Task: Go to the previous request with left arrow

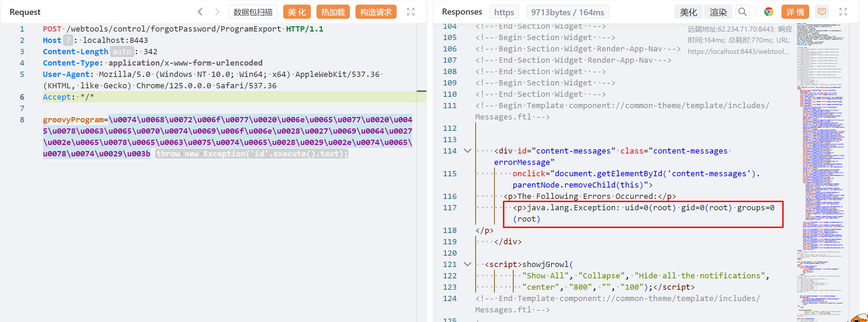Action: tap(200, 12)
